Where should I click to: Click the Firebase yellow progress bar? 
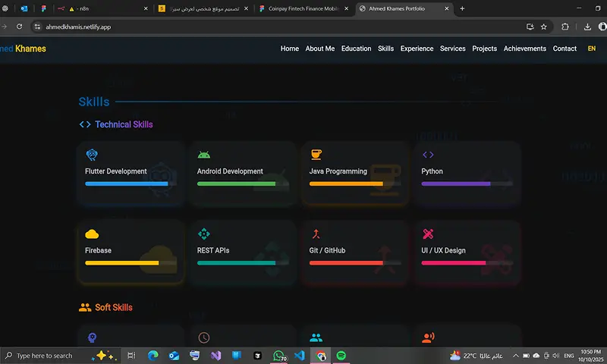point(131,263)
